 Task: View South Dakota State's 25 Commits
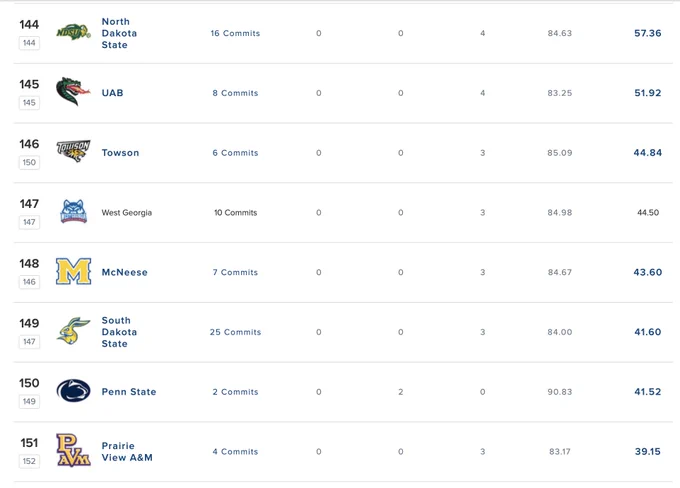[x=235, y=332]
